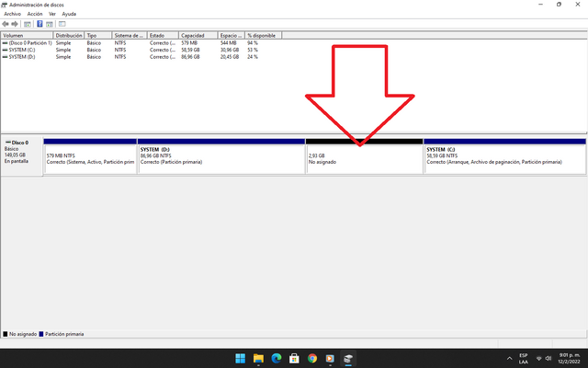Screen dimensions: 588x368
Task: Open the clock showing 9:01 p. m.
Action: coord(570,358)
